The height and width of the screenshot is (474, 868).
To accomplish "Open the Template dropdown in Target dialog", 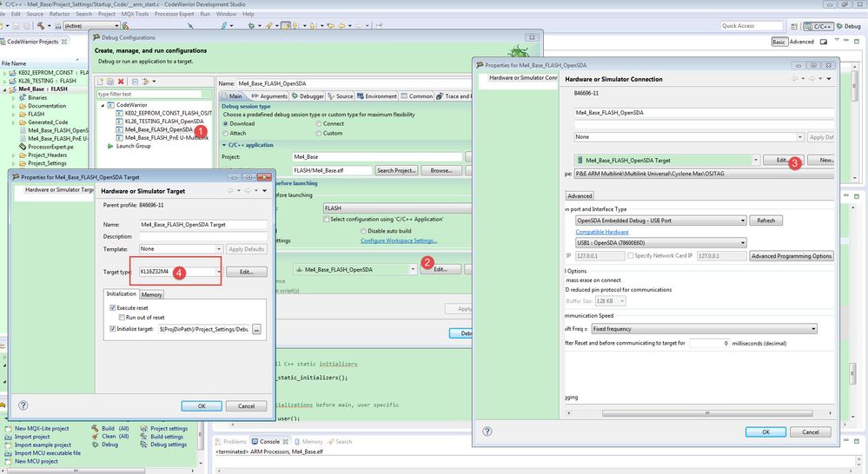I will click(x=219, y=249).
